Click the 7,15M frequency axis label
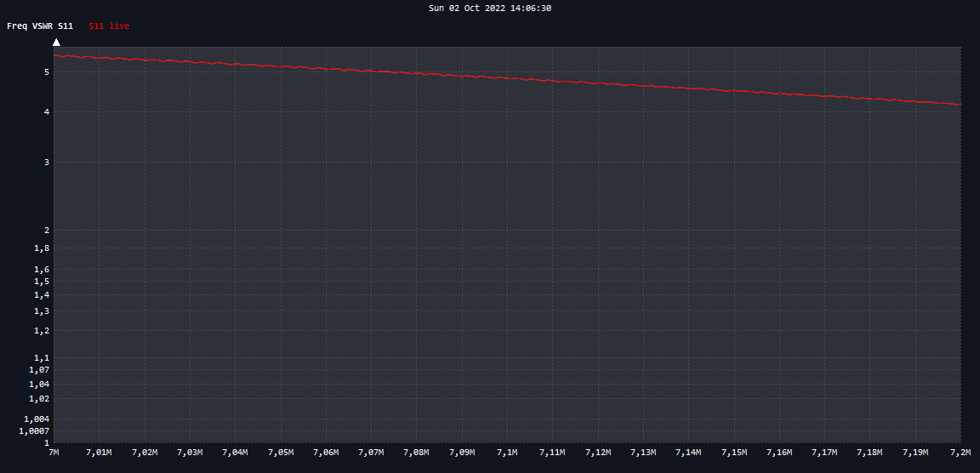Screen dimensions: 980x473 (733, 453)
